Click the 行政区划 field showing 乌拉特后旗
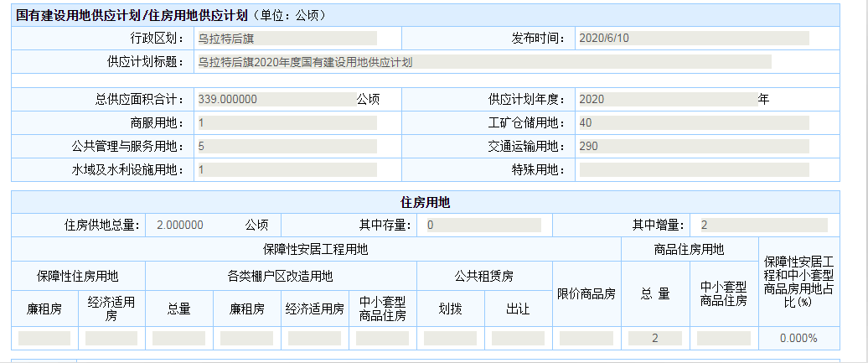The height and width of the screenshot is (363, 868). pos(286,39)
